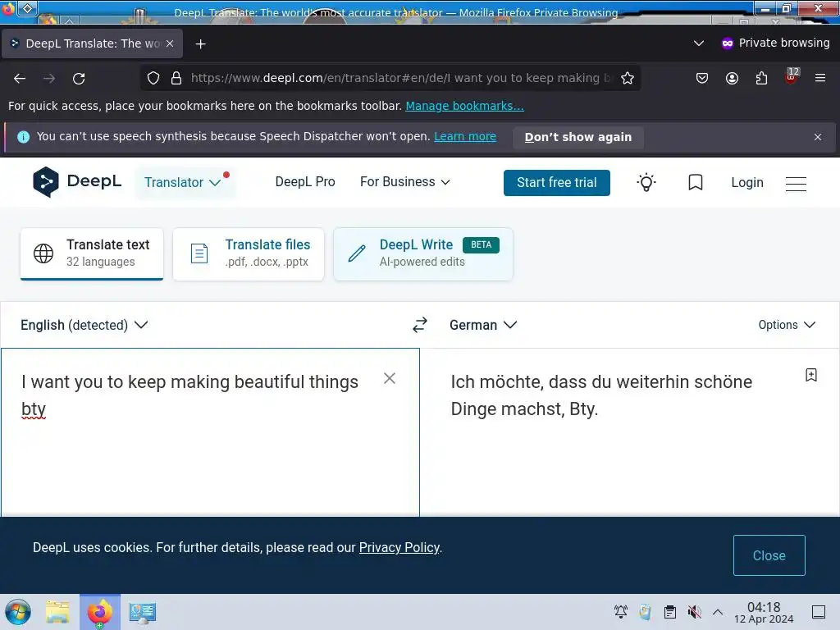The width and height of the screenshot is (840, 630).
Task: Switch to the Translate files tab
Action: point(249,254)
